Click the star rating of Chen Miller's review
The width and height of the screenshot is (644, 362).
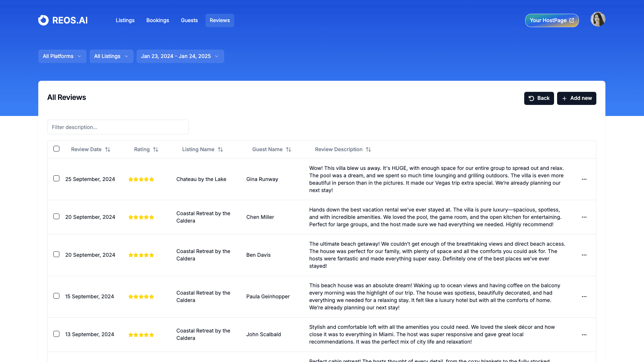141,217
